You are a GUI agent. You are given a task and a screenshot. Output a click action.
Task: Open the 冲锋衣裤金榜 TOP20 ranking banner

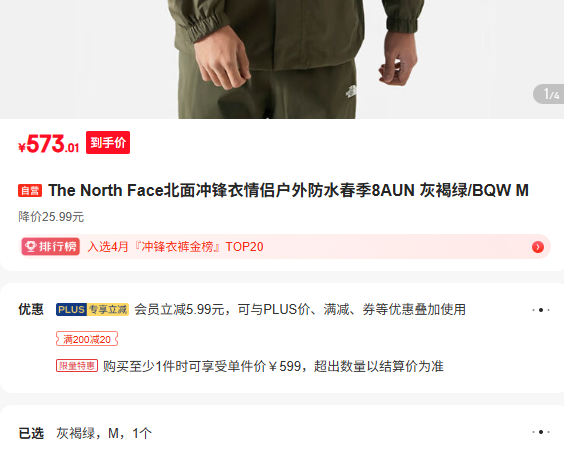click(x=285, y=246)
